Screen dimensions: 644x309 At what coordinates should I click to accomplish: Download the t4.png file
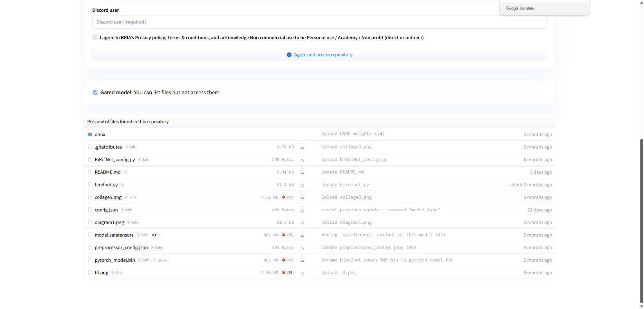(302, 273)
